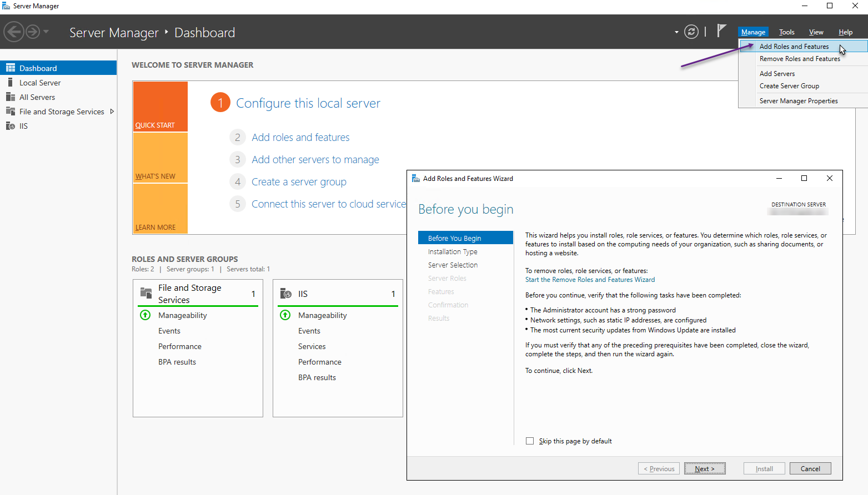Click the IIS icon in sidebar

click(11, 126)
